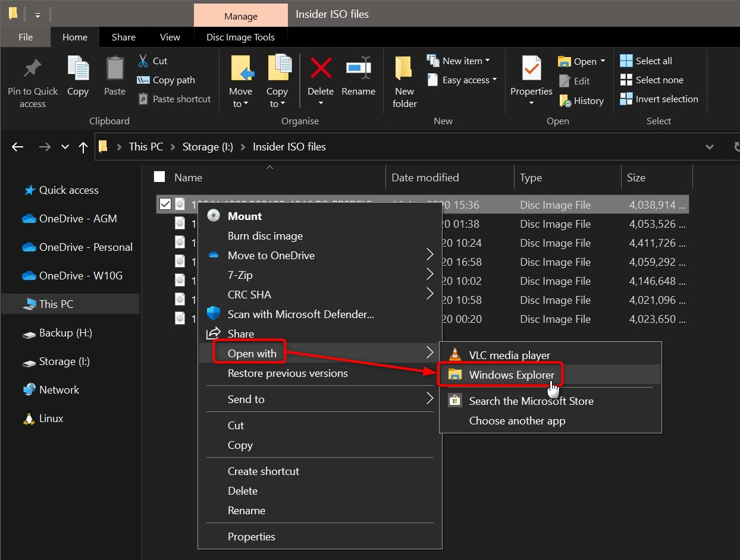The width and height of the screenshot is (740, 560).
Task: Open the Easy access dropdown
Action: (x=462, y=80)
